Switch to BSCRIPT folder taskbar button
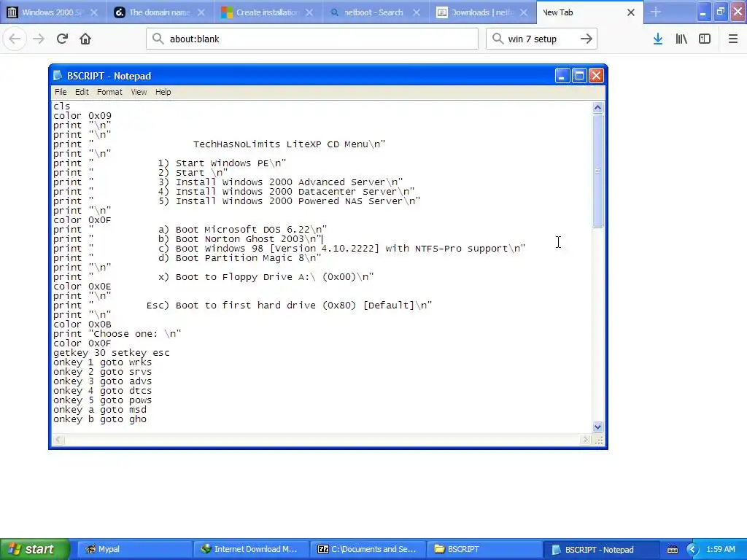Image resolution: width=747 pixels, height=560 pixels. click(x=484, y=549)
